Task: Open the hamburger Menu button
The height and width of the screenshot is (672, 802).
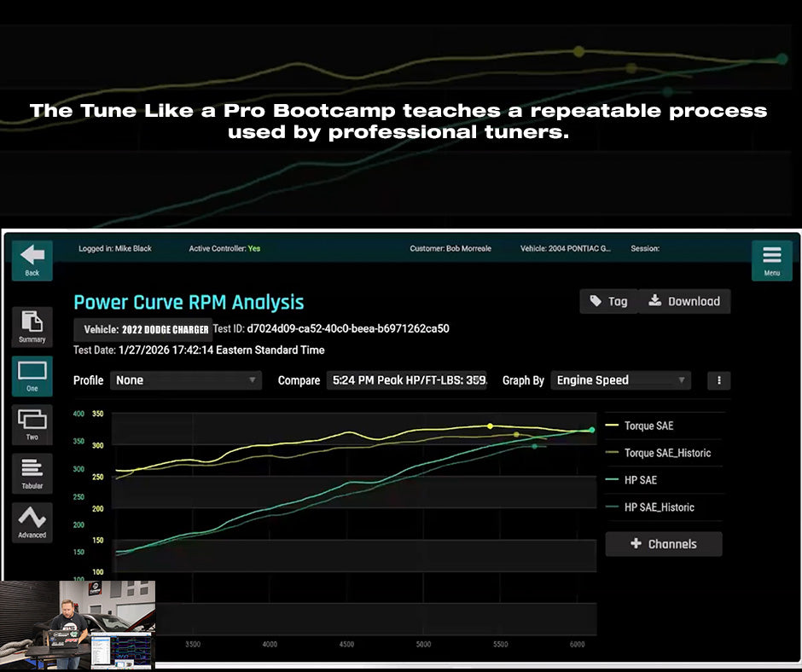Action: coord(772,261)
